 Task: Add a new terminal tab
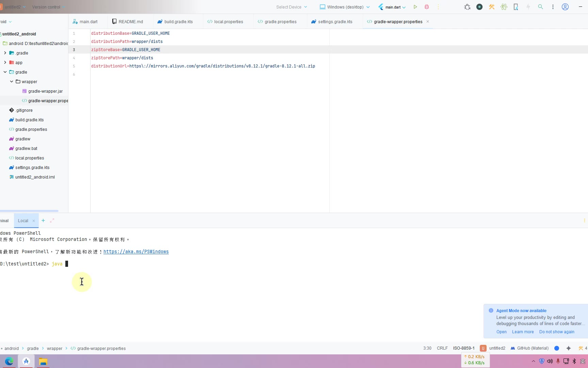[43, 221]
